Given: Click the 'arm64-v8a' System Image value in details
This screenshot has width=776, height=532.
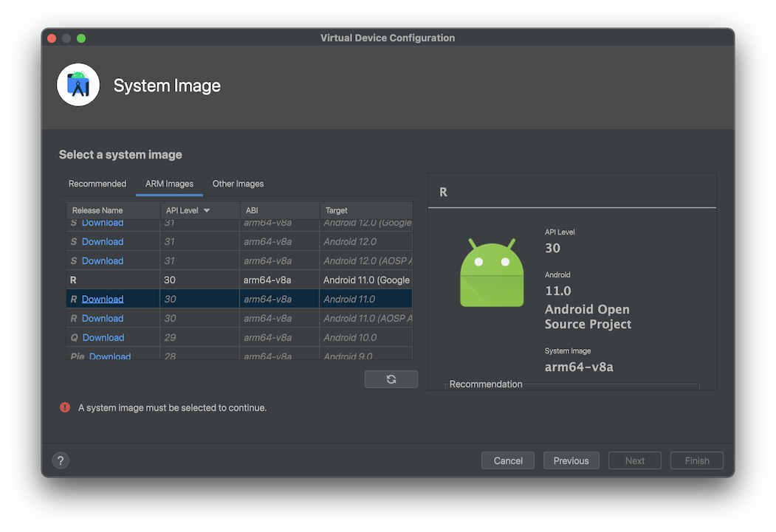Looking at the screenshot, I should (579, 367).
